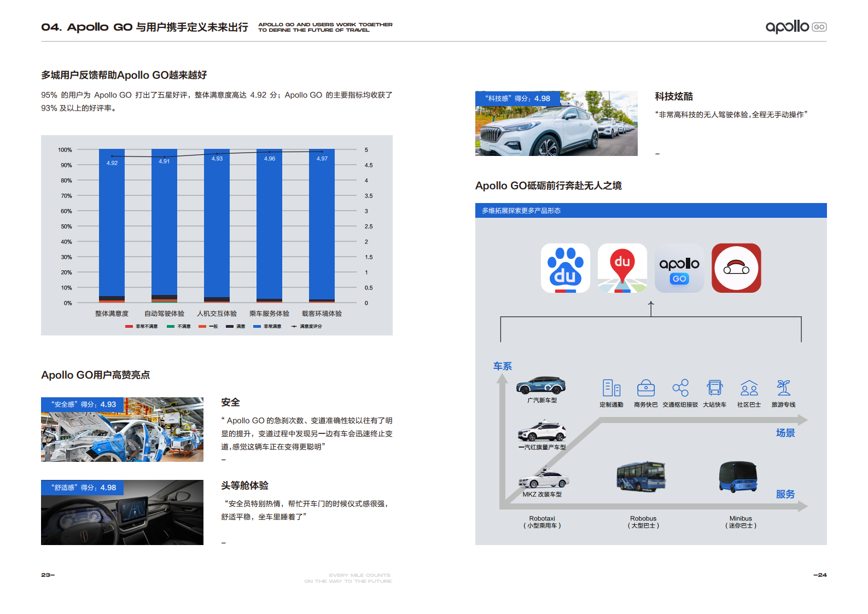Image resolution: width=868 pixels, height=614 pixels.
Task: Click the 载客环境体验 axis label
Action: point(322,314)
